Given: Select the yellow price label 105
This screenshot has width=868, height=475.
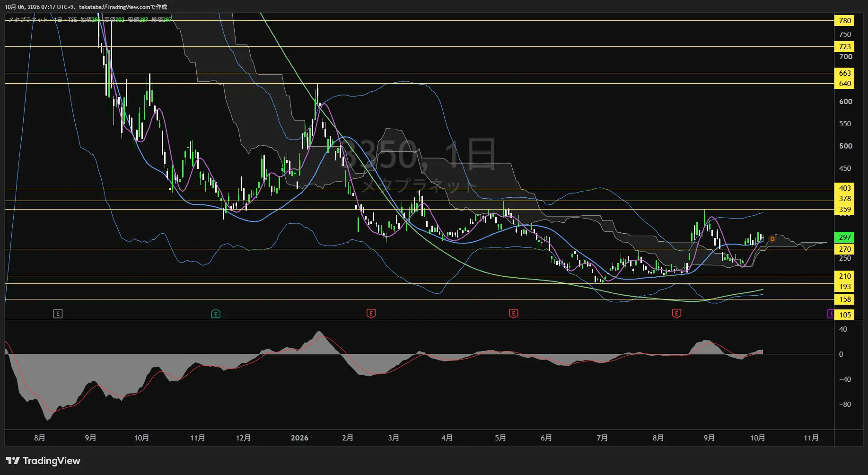Looking at the screenshot, I should tap(844, 315).
